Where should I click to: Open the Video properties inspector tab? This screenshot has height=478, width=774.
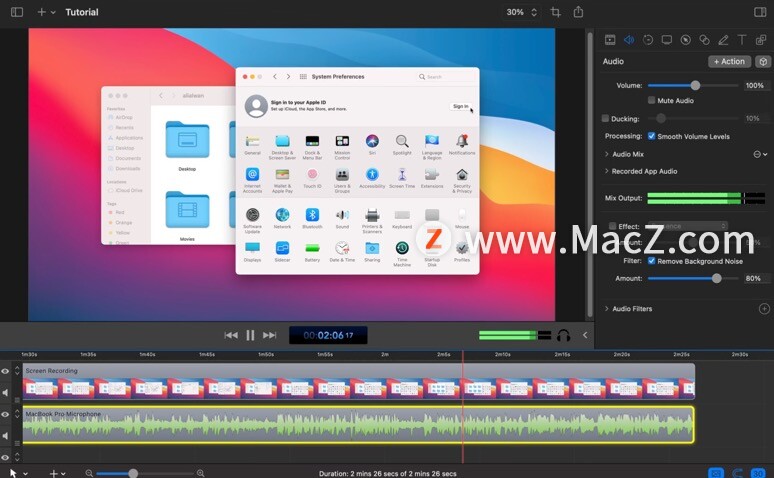point(610,40)
